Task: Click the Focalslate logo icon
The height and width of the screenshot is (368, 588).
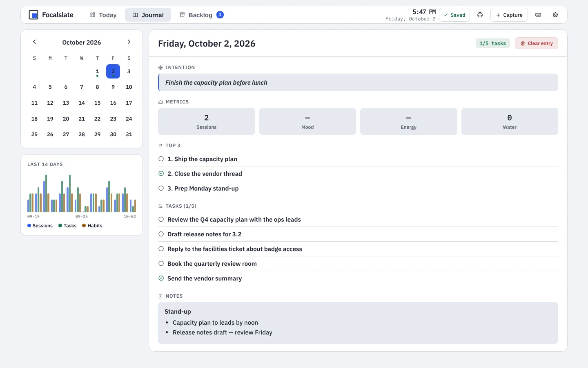Action: pos(33,15)
